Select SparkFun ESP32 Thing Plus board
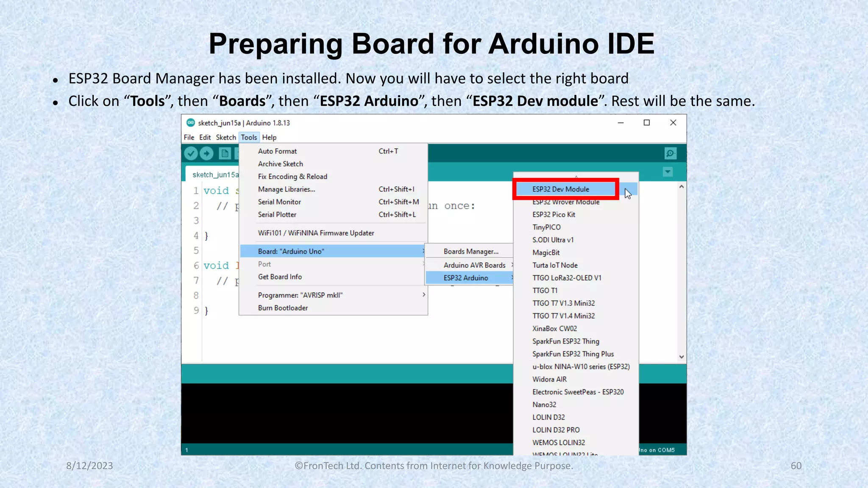868x488 pixels. click(x=576, y=354)
